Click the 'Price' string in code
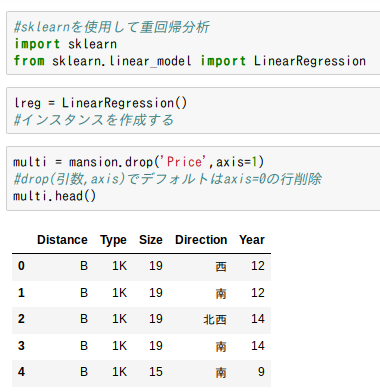 click(x=184, y=162)
